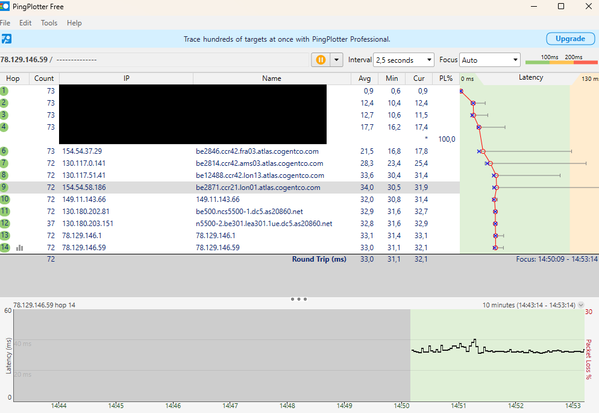Select hop 6 green circle

tap(4, 151)
